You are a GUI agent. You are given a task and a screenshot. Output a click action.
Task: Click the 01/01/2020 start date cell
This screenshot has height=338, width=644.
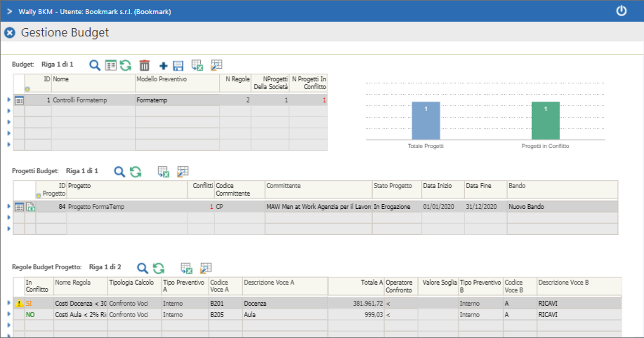click(443, 206)
